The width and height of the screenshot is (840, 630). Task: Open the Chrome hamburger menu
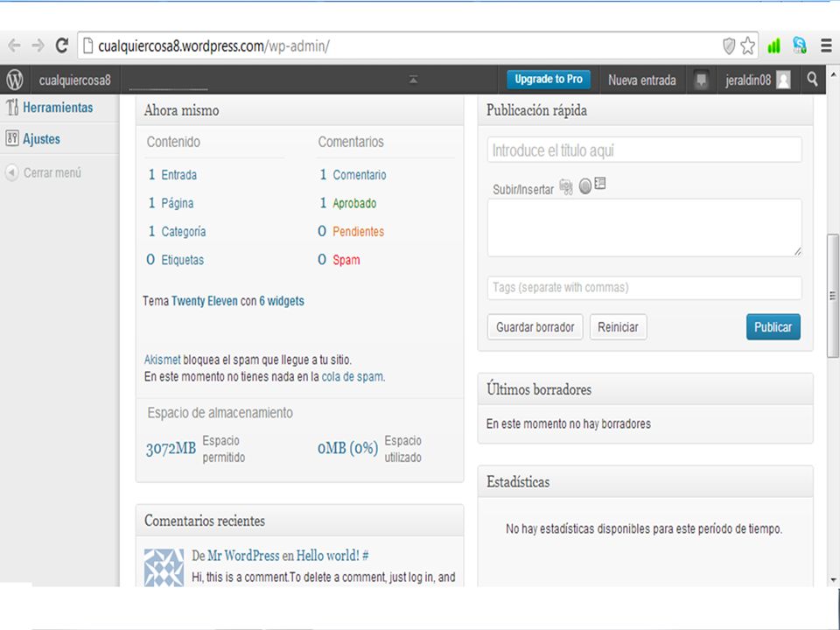click(x=826, y=46)
